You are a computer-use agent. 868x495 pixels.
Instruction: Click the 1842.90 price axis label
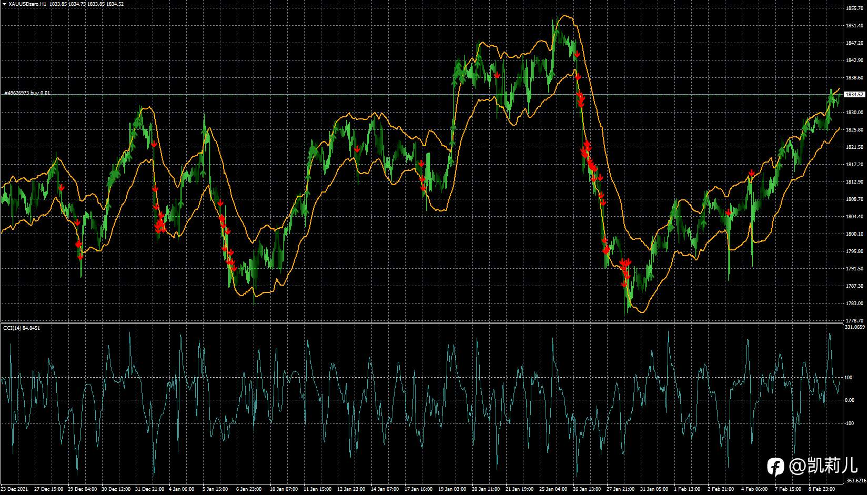[854, 60]
